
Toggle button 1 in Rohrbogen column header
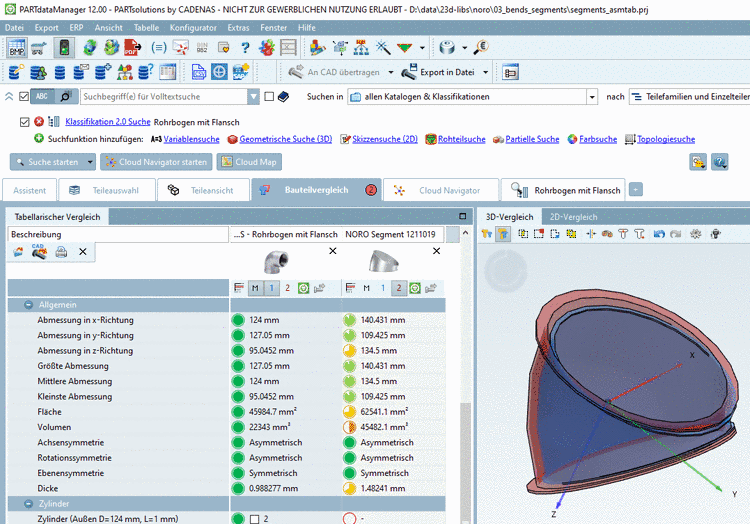pos(272,288)
